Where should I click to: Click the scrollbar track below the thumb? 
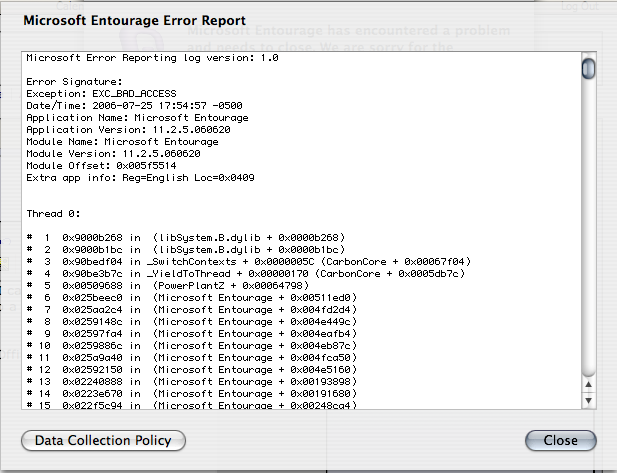tap(588, 228)
